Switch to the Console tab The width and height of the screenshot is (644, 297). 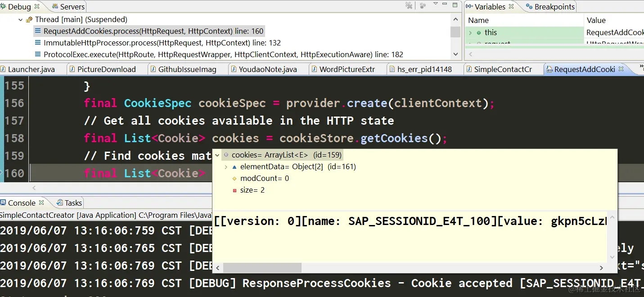click(22, 203)
